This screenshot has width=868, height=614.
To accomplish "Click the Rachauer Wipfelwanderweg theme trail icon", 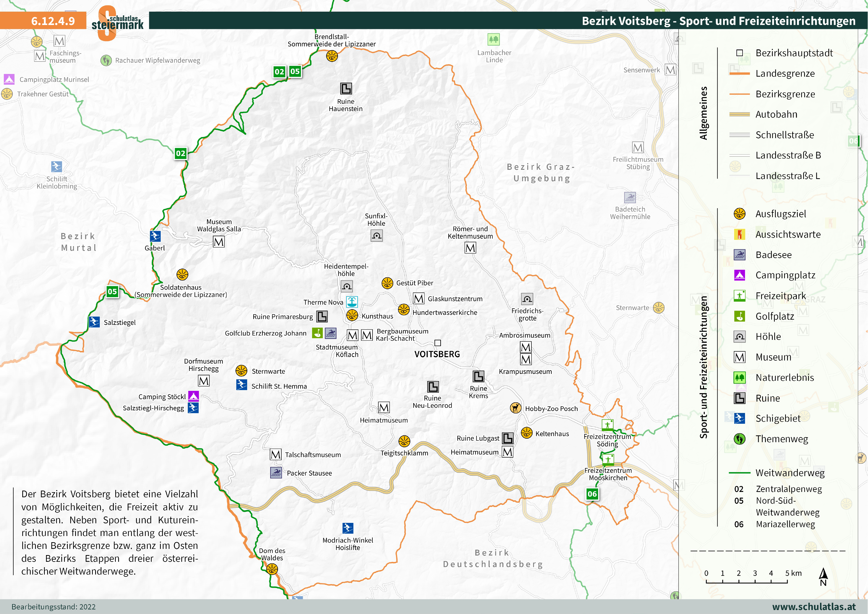I will 106,60.
